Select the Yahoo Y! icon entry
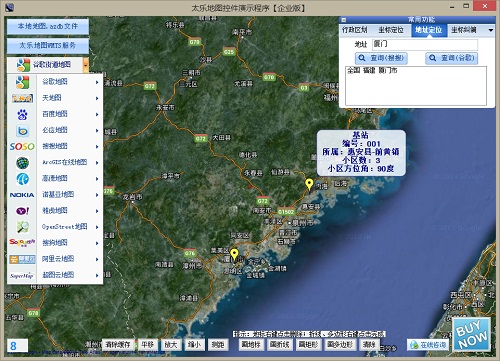 [x=22, y=211]
